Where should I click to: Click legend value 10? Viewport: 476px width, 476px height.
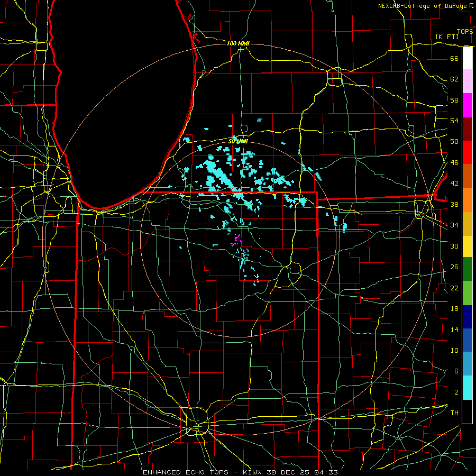[x=454, y=351]
